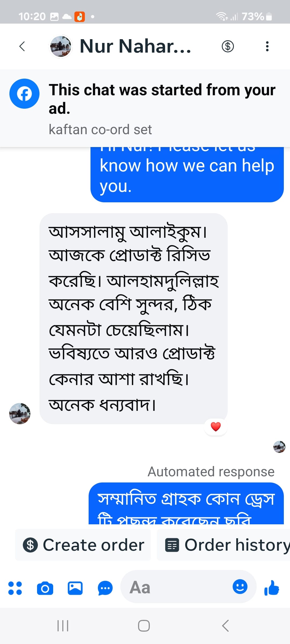Remove the heart reaction from the review message
The image size is (290, 644).
tap(216, 426)
